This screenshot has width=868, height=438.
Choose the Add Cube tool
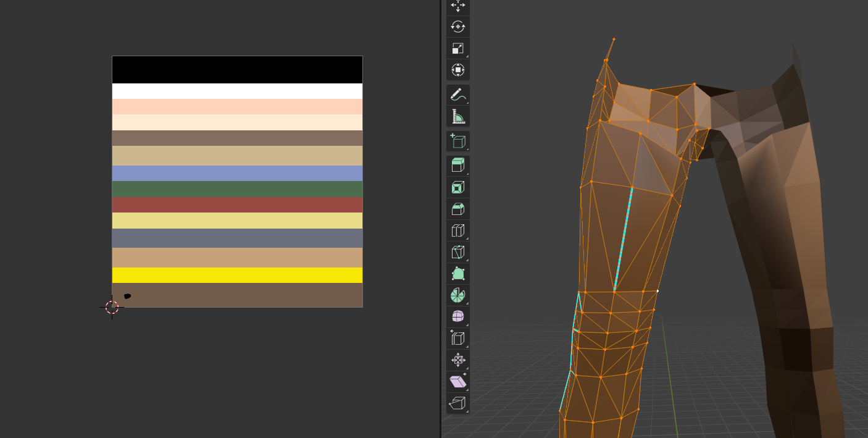coord(457,141)
